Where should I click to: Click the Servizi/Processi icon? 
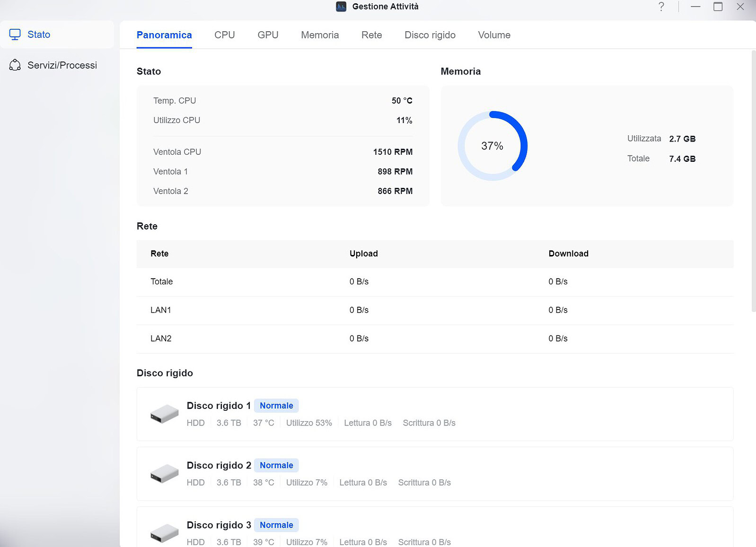tap(15, 65)
